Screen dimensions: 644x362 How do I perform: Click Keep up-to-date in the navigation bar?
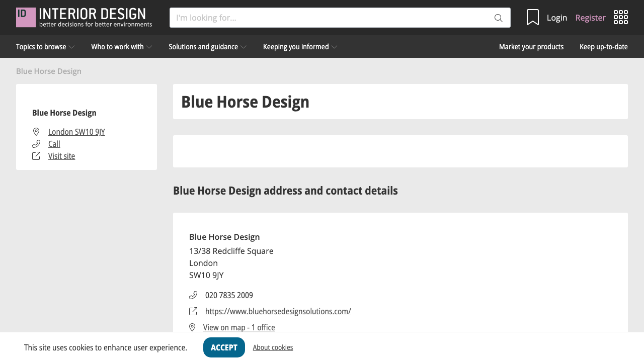coord(603,46)
